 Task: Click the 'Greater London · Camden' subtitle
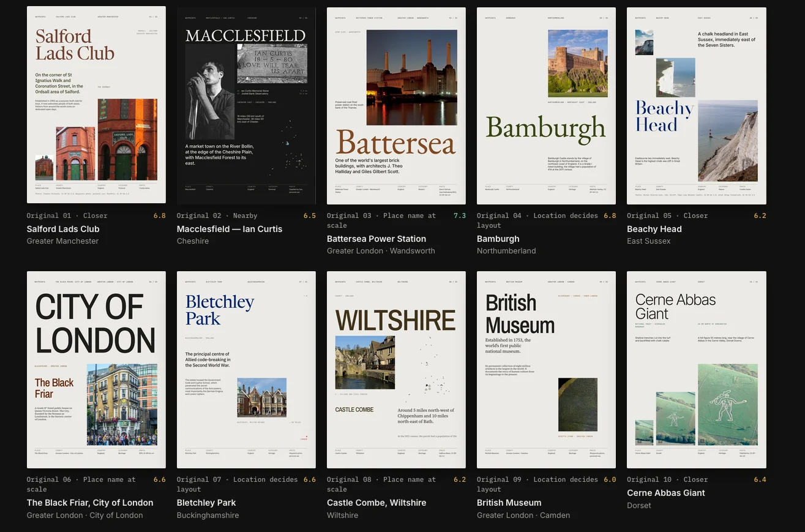523,515
